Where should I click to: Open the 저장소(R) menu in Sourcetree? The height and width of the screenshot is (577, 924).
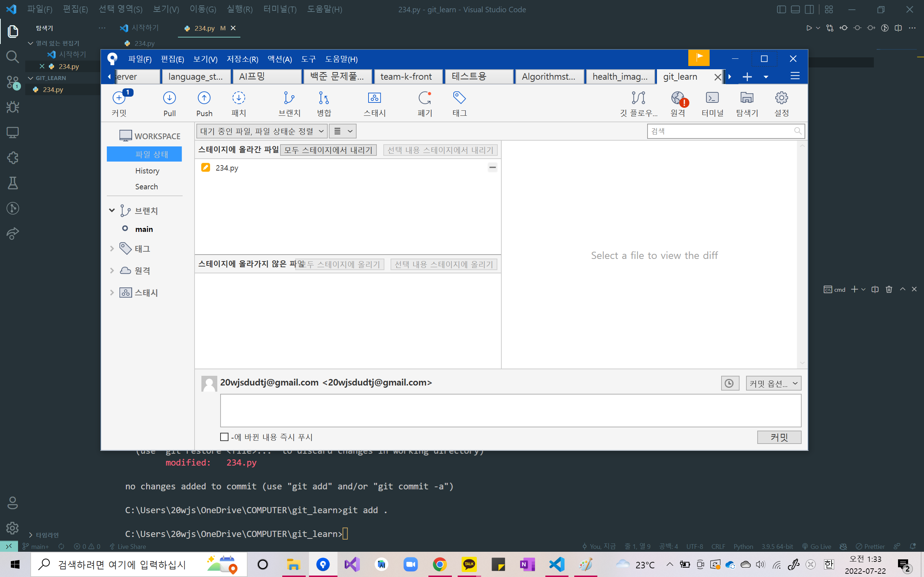(242, 59)
